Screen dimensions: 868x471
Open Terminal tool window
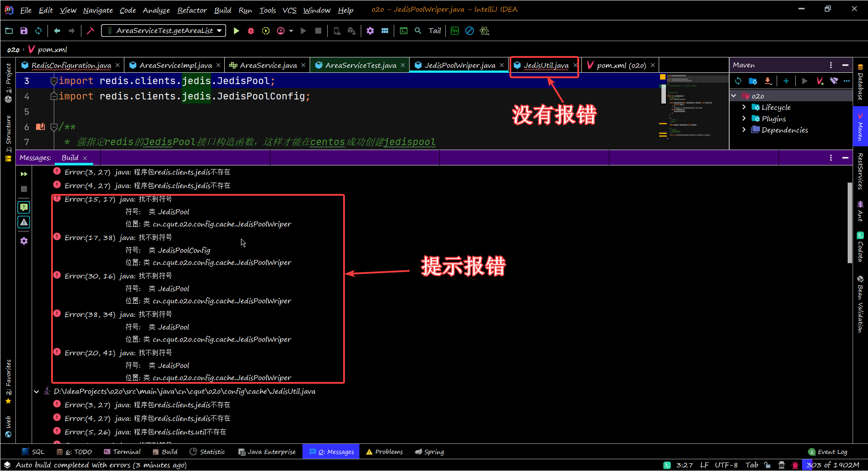point(122,452)
